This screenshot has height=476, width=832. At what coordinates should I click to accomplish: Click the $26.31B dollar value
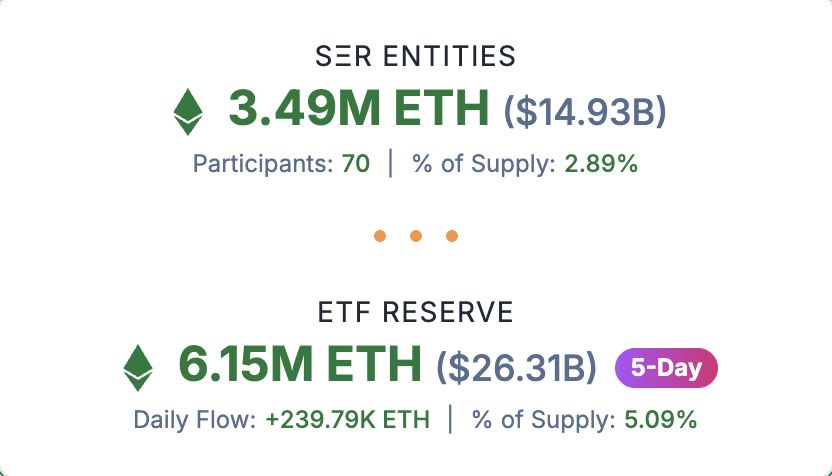517,368
